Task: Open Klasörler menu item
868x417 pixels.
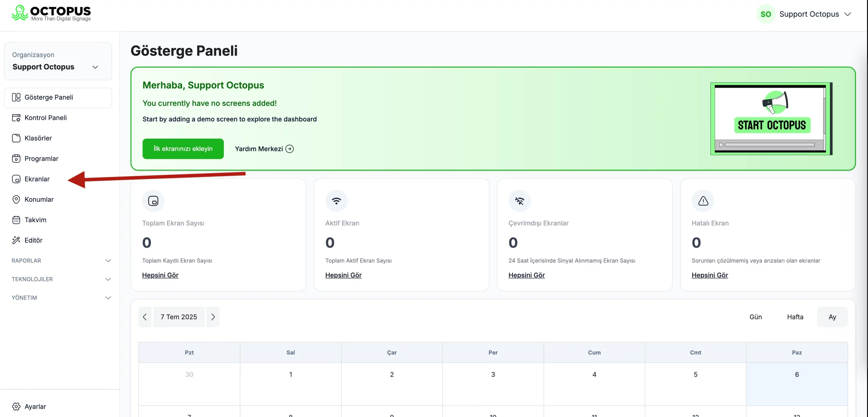Action: [x=58, y=138]
